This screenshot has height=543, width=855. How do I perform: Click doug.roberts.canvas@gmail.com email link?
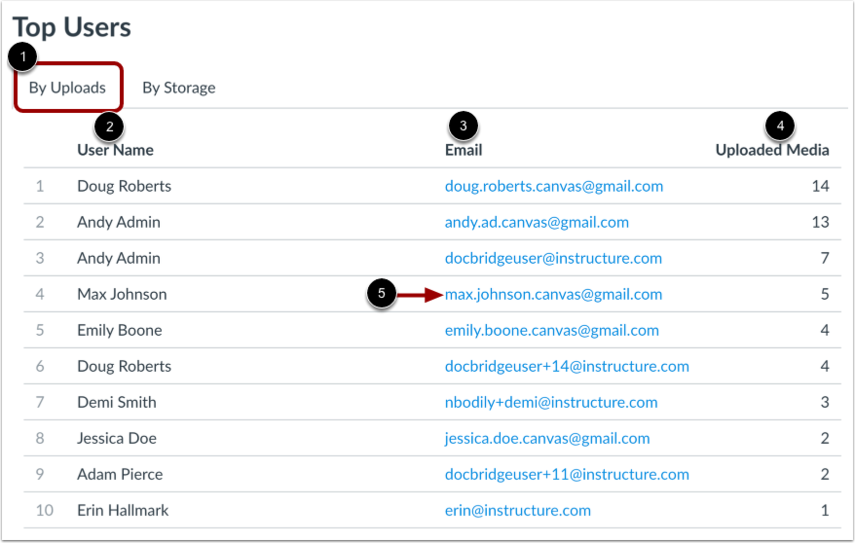coord(554,186)
